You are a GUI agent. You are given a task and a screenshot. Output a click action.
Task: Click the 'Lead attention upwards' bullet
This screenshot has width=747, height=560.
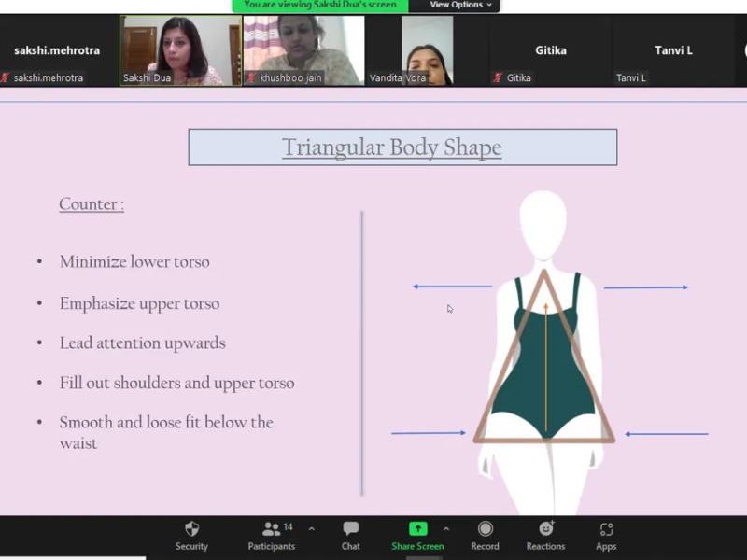tap(143, 343)
